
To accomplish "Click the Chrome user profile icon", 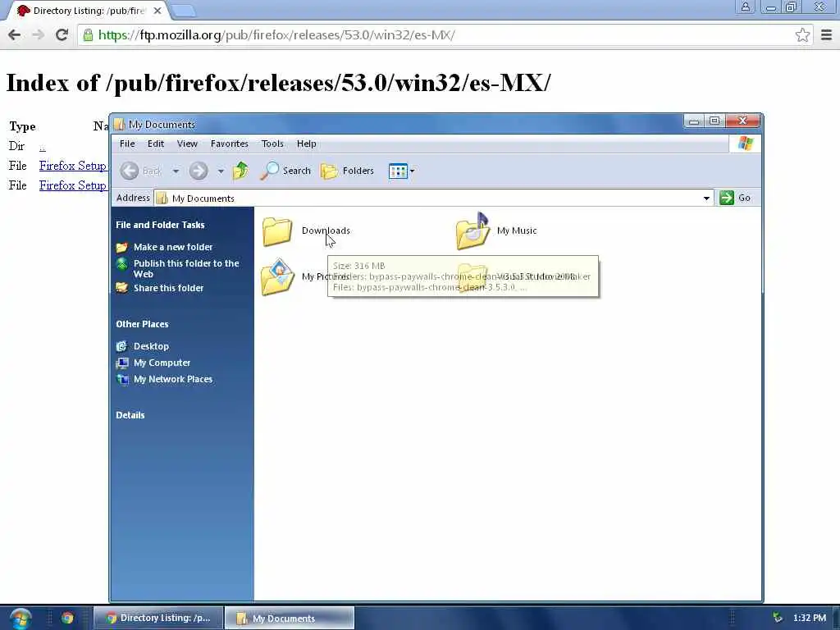I will [745, 7].
